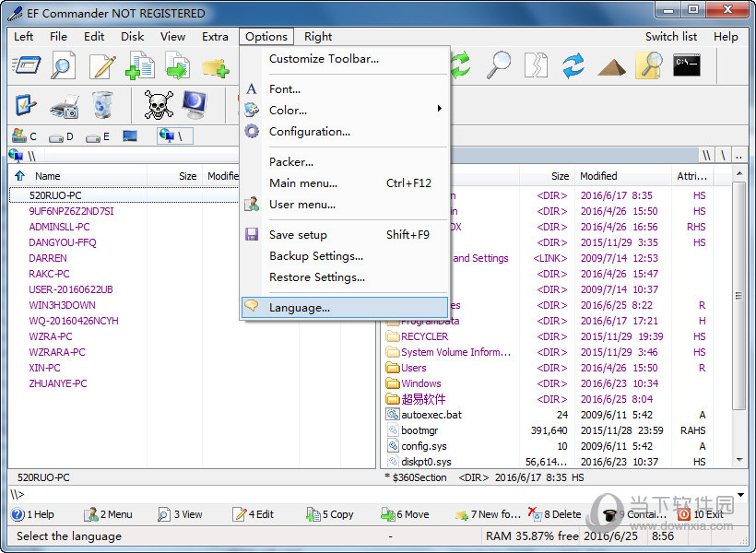Click the magnifying glass search icon on right toolbar
This screenshot has width=756, height=553.
point(499,65)
